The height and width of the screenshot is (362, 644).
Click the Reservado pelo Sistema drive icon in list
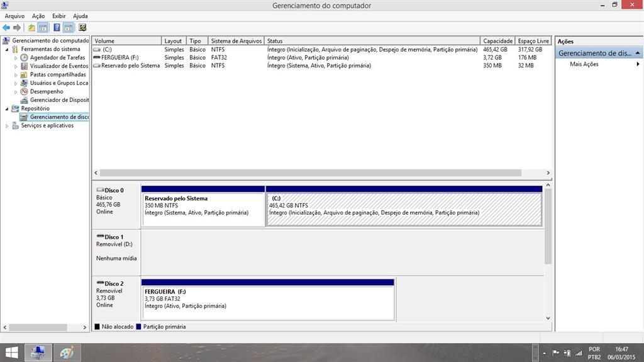(97, 65)
